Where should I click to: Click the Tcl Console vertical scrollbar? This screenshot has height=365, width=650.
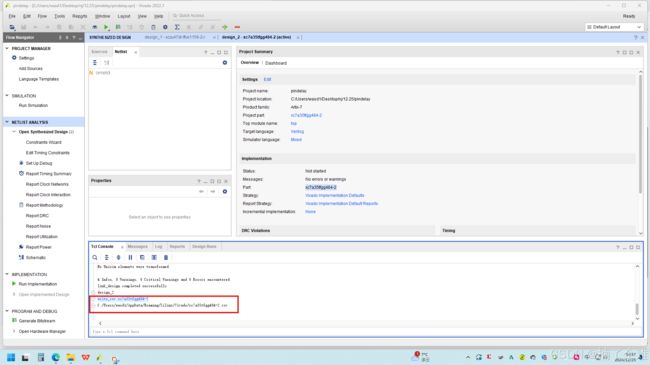637,309
